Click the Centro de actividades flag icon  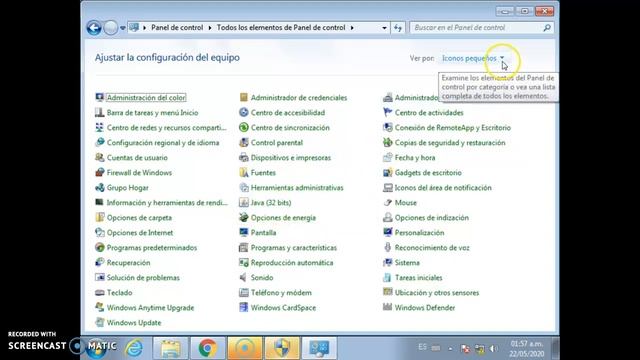click(x=387, y=113)
